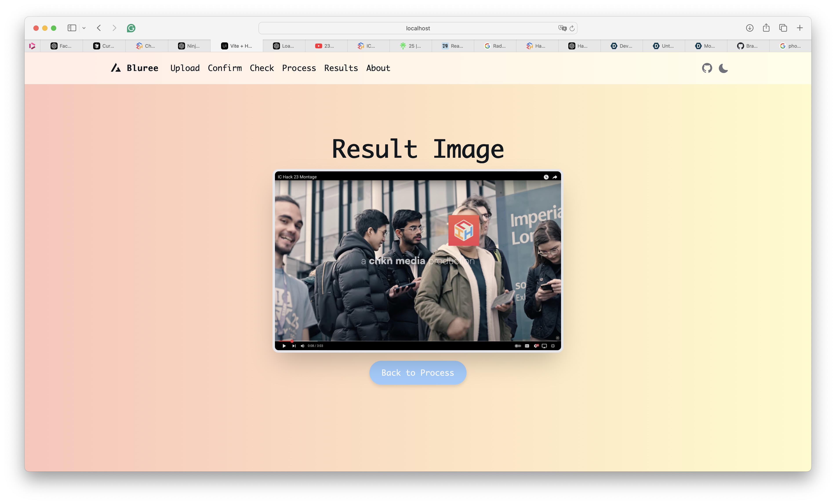Click the Grammarly extension icon
The image size is (836, 504).
click(x=131, y=28)
